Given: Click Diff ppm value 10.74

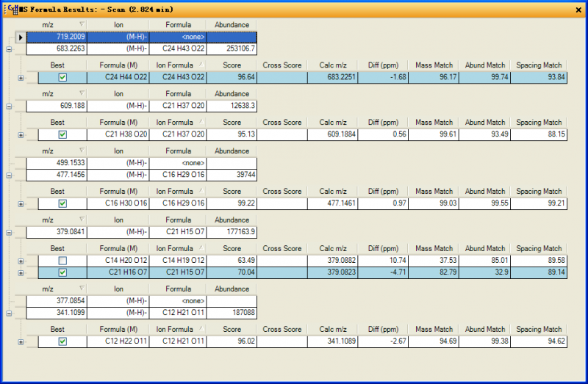Looking at the screenshot, I should click(x=383, y=261).
